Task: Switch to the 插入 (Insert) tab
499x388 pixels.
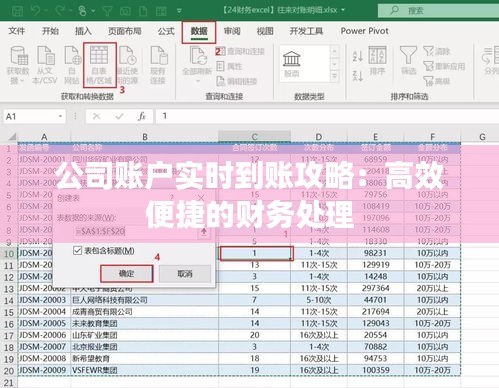Action: click(x=83, y=31)
